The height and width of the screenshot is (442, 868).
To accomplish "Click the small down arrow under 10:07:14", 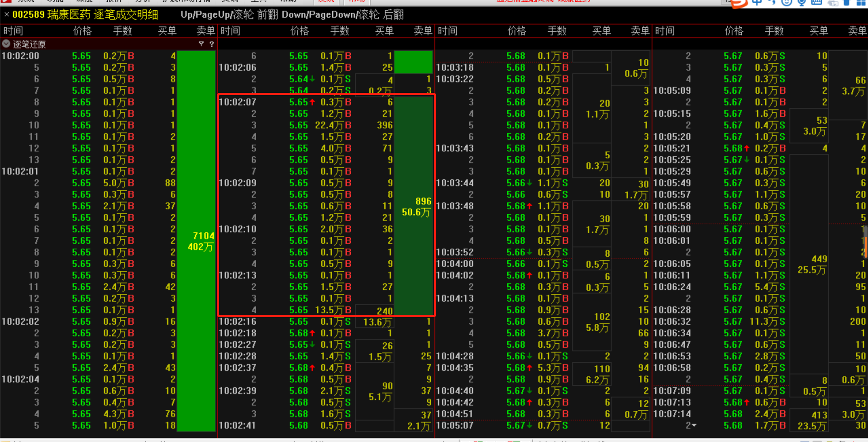I will tap(694, 425).
